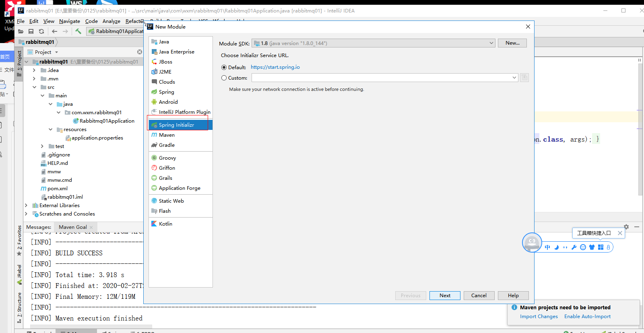Open the Structure side tool window
644x333 pixels.
pyautogui.click(x=19, y=308)
